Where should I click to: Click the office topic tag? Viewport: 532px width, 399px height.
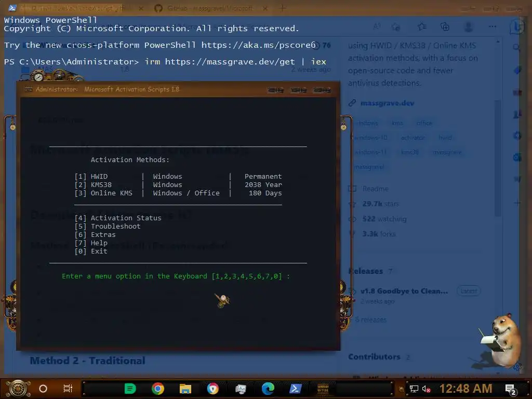(424, 123)
